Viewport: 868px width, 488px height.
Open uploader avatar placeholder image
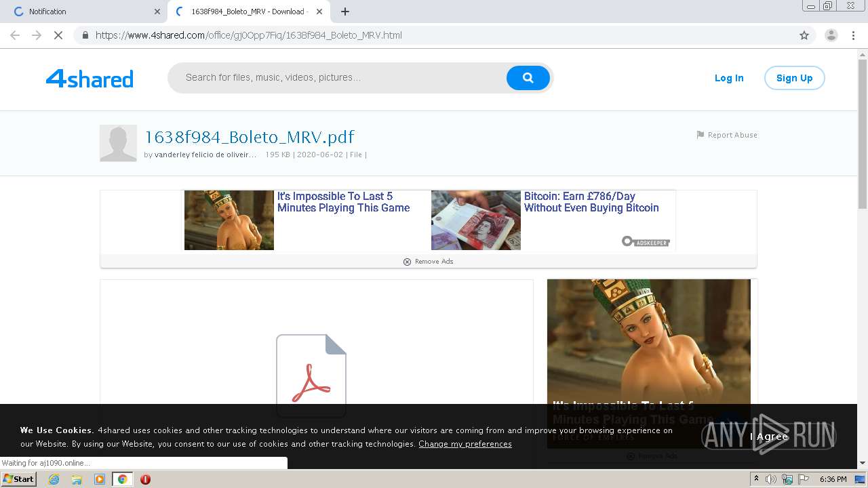[118, 143]
